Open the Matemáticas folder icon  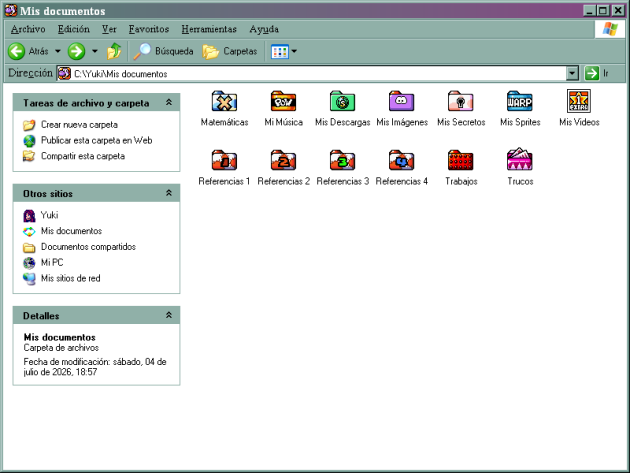(x=224, y=101)
